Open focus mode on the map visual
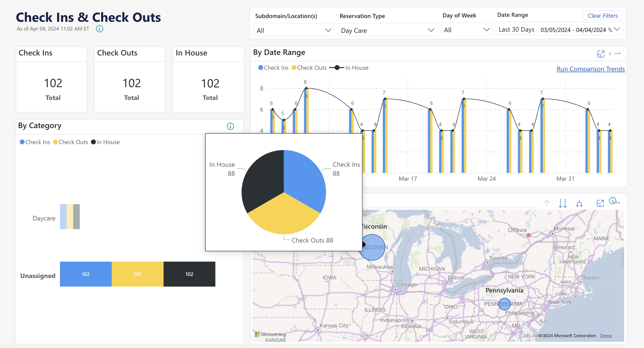The height and width of the screenshot is (348, 644). [601, 203]
